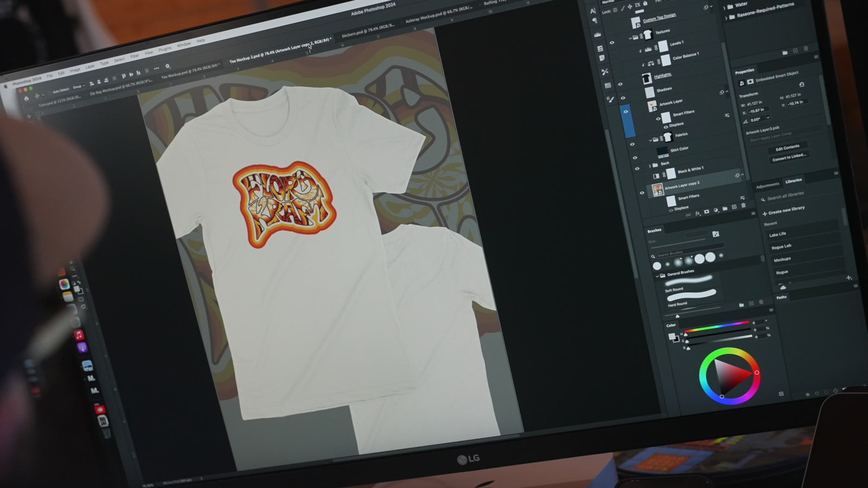Click the scissors icon in the collapsed panel strip
Viewport: 868px width, 488px height.
point(605,72)
